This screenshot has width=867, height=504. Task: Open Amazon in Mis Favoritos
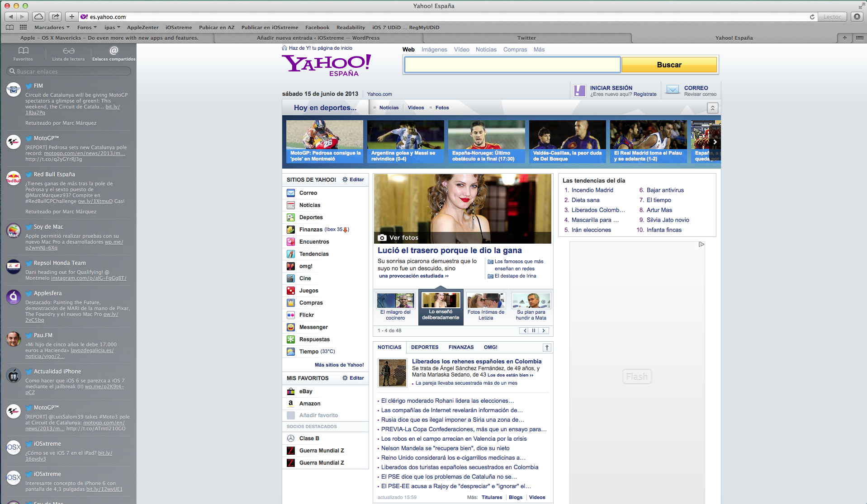point(310,404)
